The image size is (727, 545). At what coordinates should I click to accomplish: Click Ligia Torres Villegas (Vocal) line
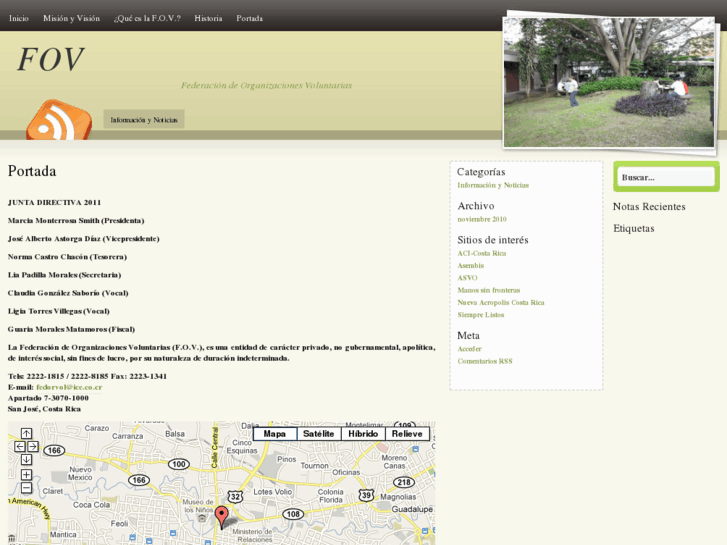pos(59,311)
